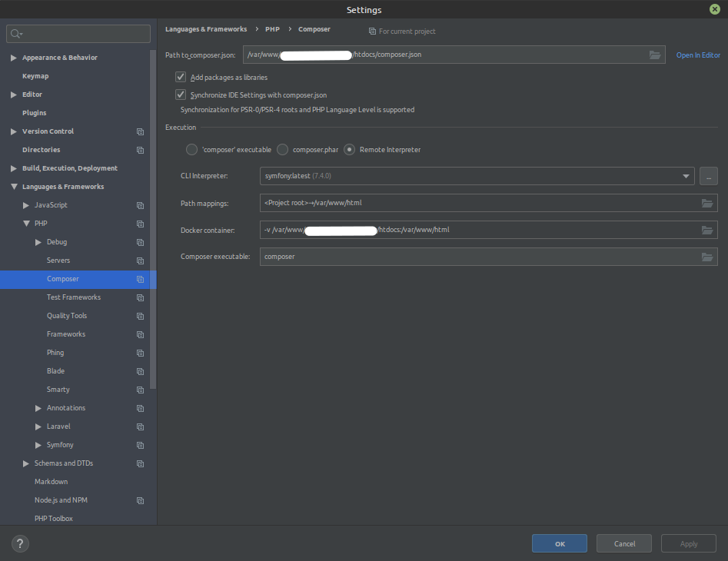
Task: Click project-level icon beside Node.js and NPM
Action: click(x=140, y=501)
